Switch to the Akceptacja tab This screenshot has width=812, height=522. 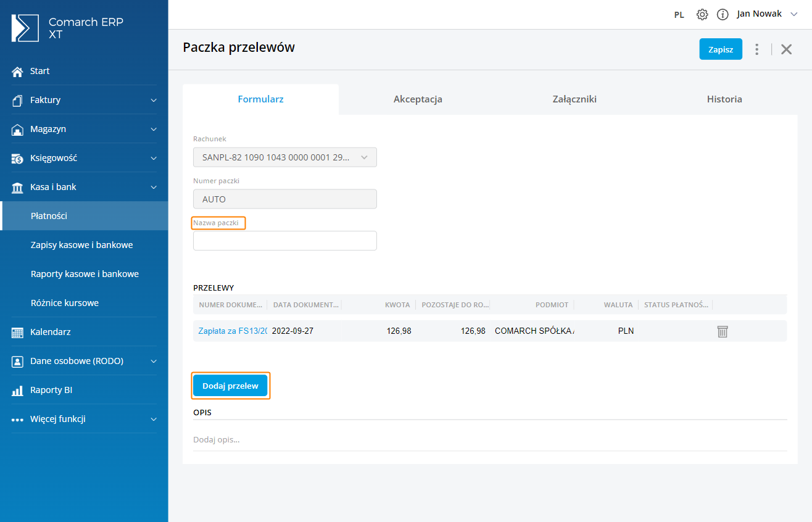(418, 99)
